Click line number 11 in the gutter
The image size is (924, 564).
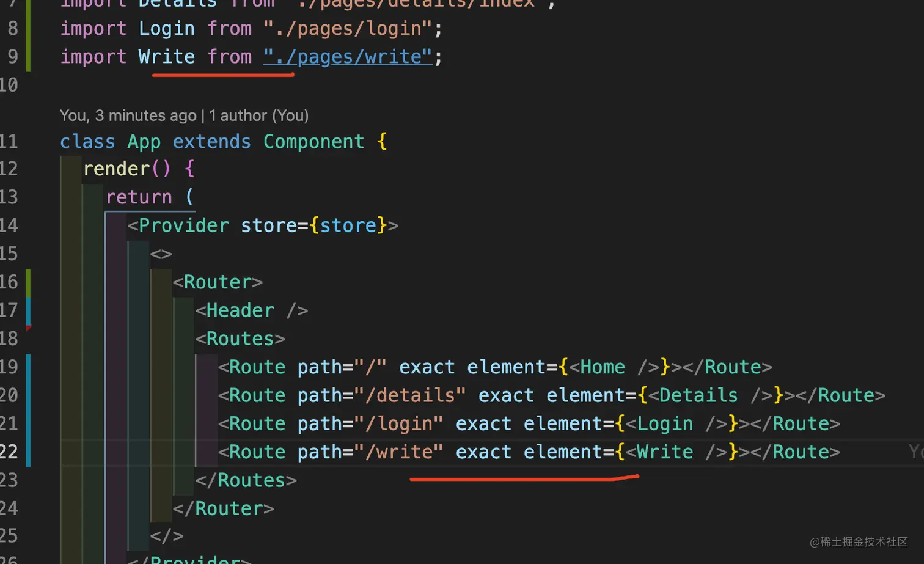tap(9, 142)
